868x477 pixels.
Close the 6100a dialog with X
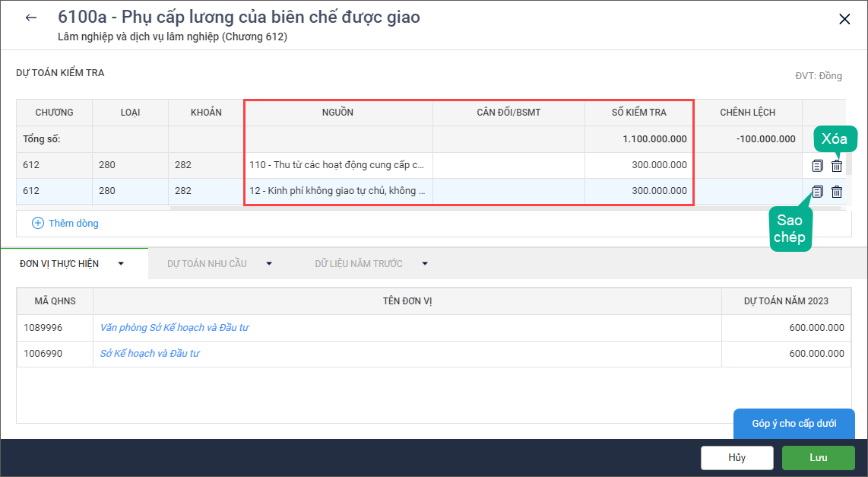[844, 20]
